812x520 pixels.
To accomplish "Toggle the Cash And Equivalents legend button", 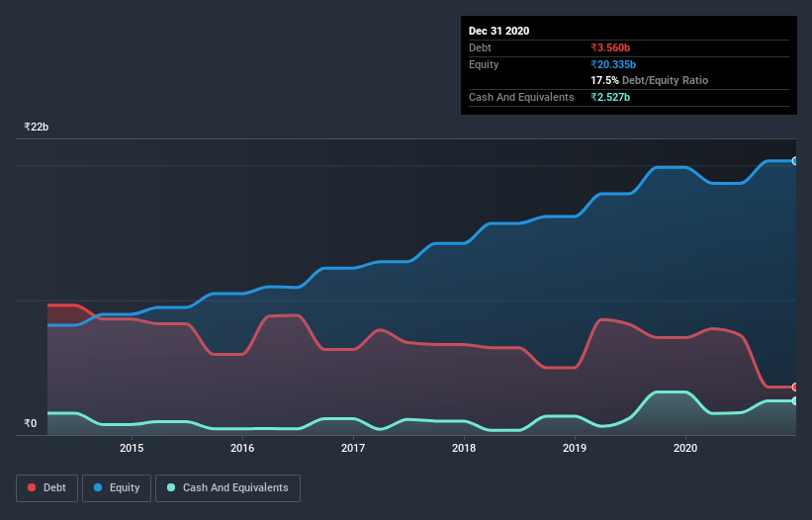I will point(227,488).
